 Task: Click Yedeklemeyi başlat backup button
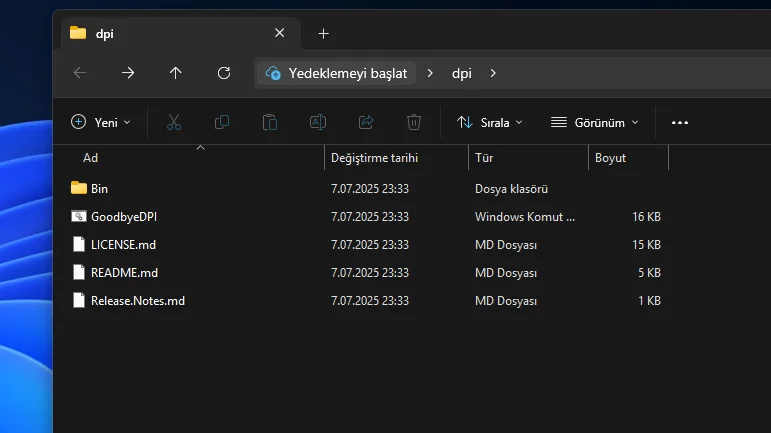pos(337,73)
